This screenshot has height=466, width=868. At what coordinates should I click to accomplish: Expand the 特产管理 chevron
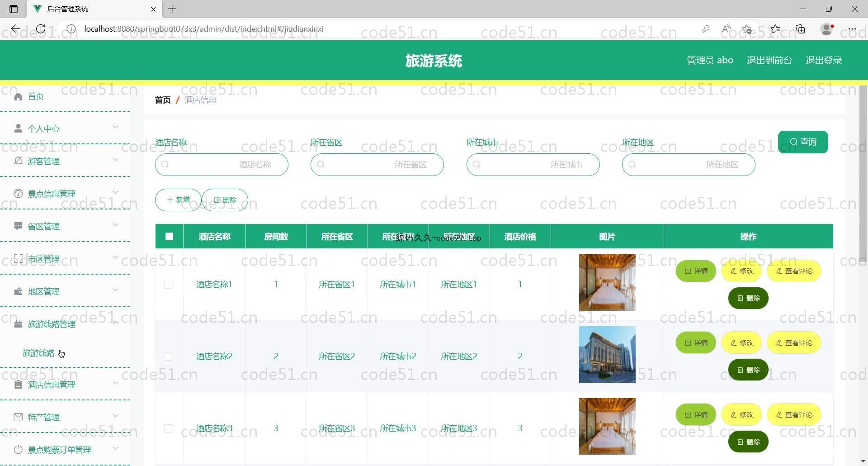(x=115, y=416)
